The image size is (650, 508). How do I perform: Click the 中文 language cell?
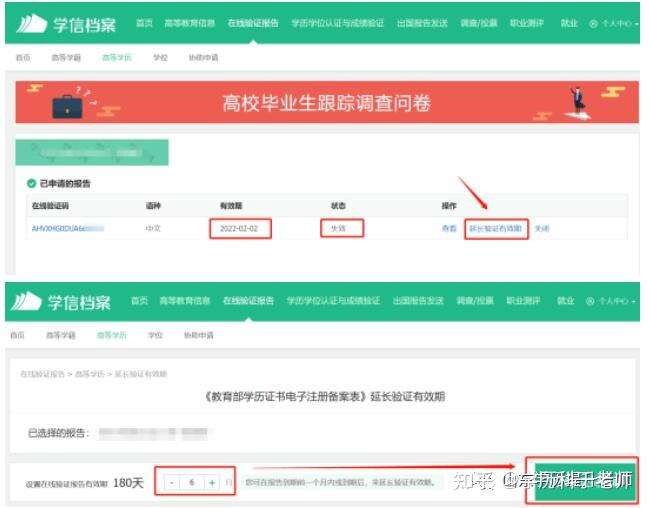point(153,228)
